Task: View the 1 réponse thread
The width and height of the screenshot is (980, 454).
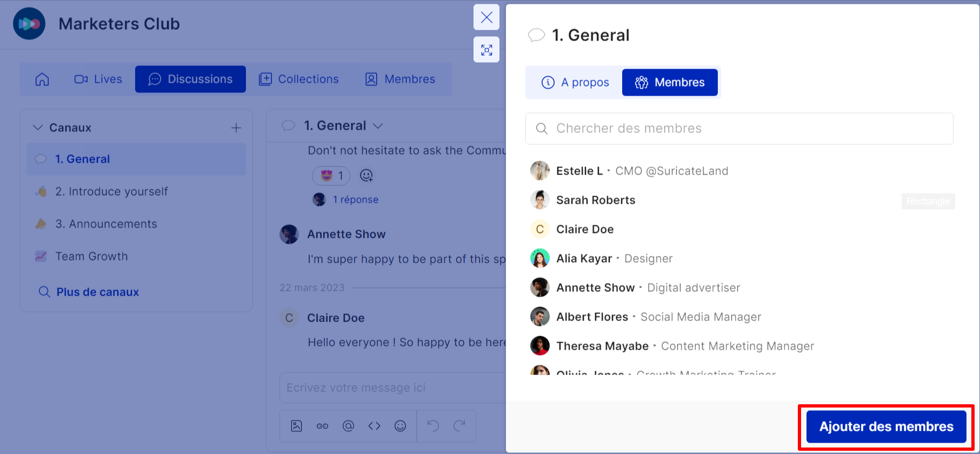Action: point(355,200)
